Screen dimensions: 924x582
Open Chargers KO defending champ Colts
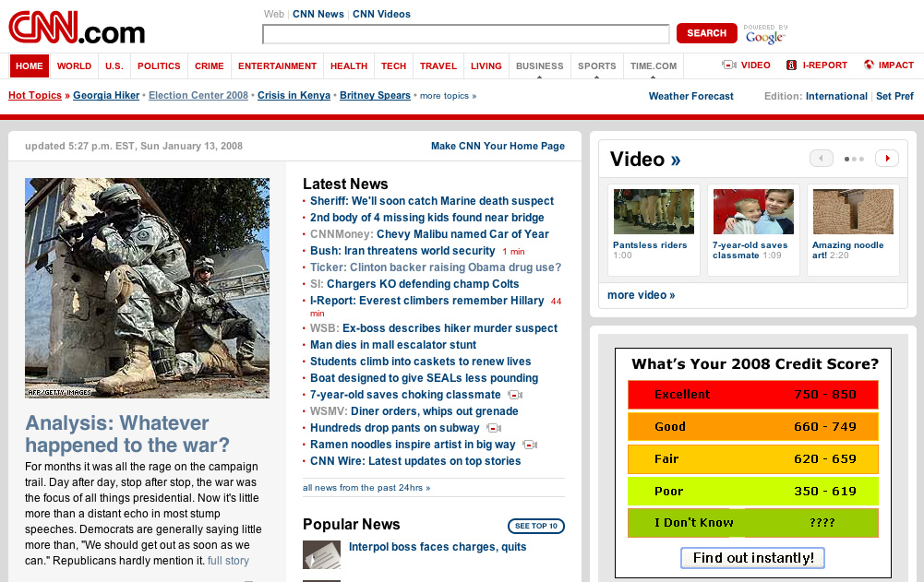tap(423, 284)
